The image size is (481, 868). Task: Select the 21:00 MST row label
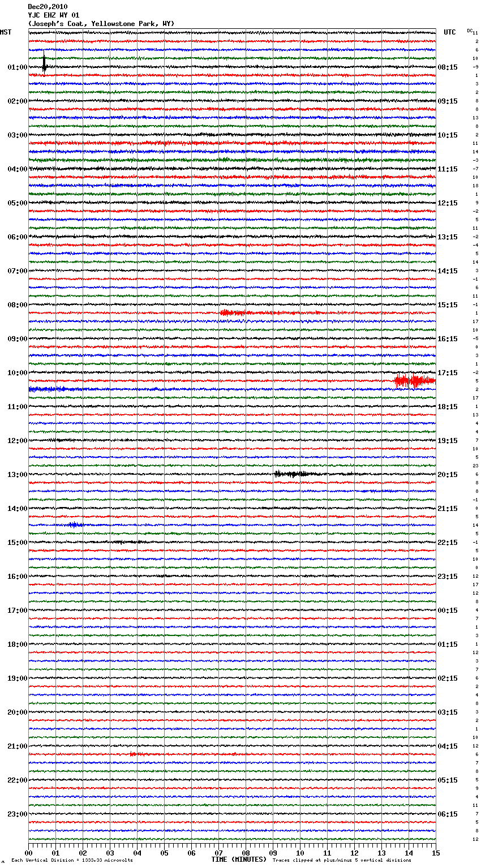[17, 746]
